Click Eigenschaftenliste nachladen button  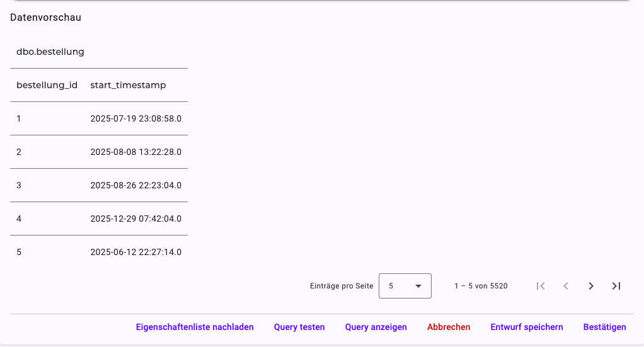pos(195,327)
